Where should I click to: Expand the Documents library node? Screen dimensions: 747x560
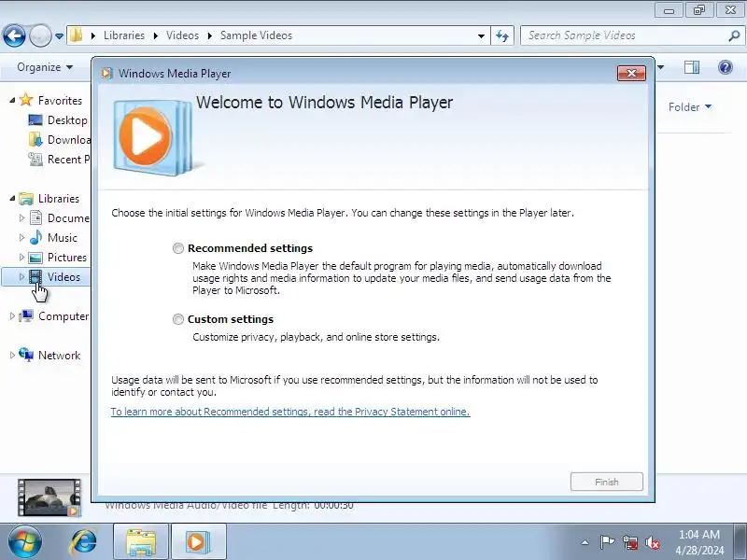pos(21,218)
